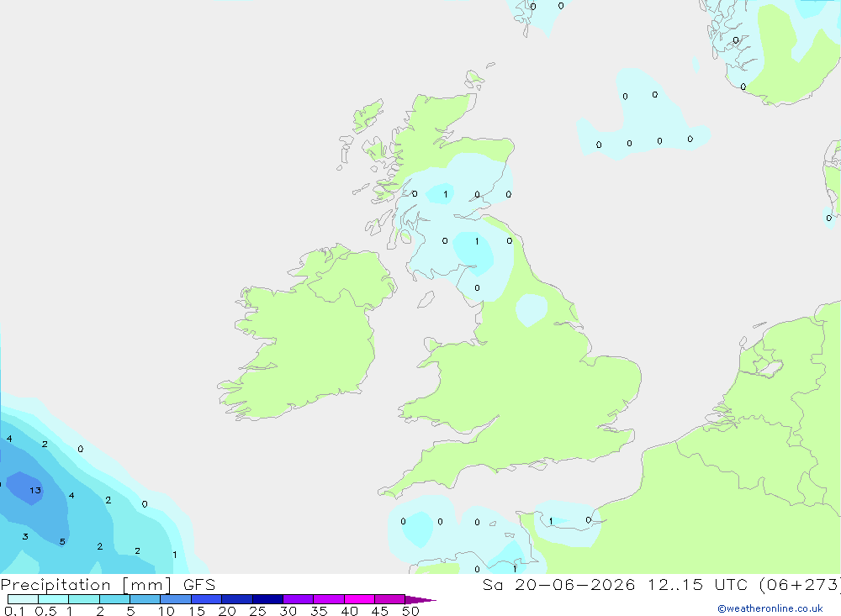Click the '35' legend scale label
Screen dimensions: 841x616
pyautogui.click(x=319, y=611)
